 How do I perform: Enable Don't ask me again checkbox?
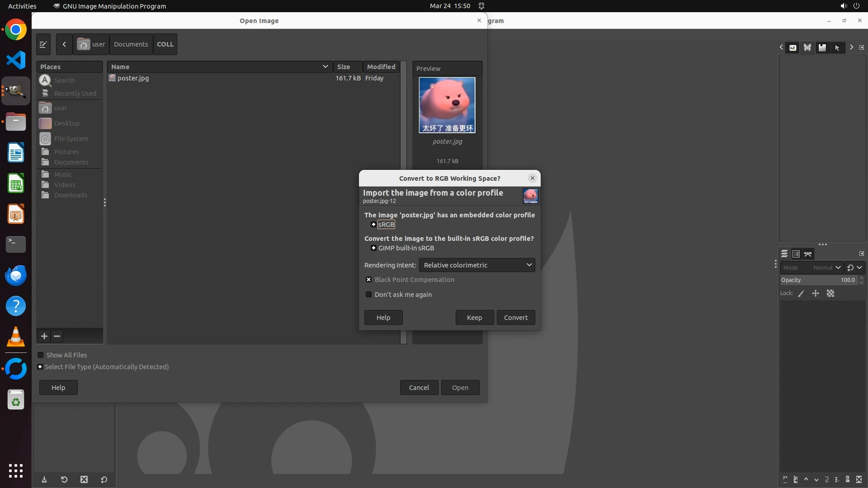369,295
